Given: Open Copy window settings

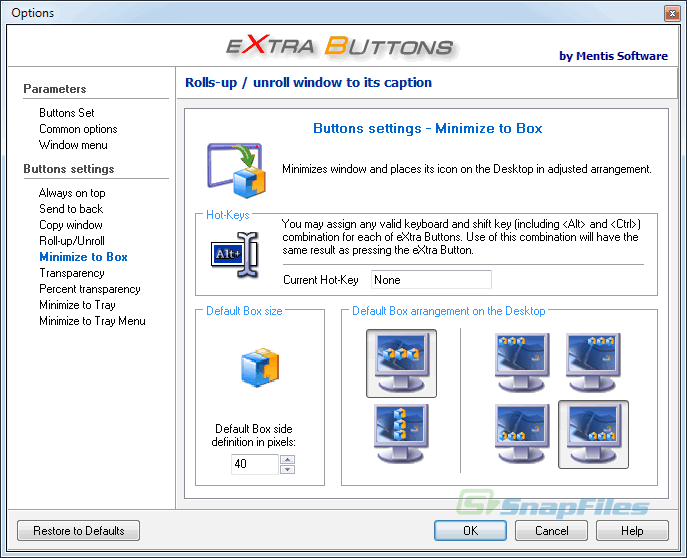Looking at the screenshot, I should 71,225.
